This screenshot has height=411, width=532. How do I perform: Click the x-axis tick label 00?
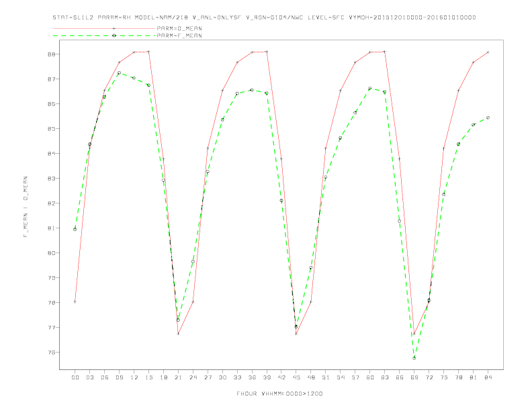(75, 377)
